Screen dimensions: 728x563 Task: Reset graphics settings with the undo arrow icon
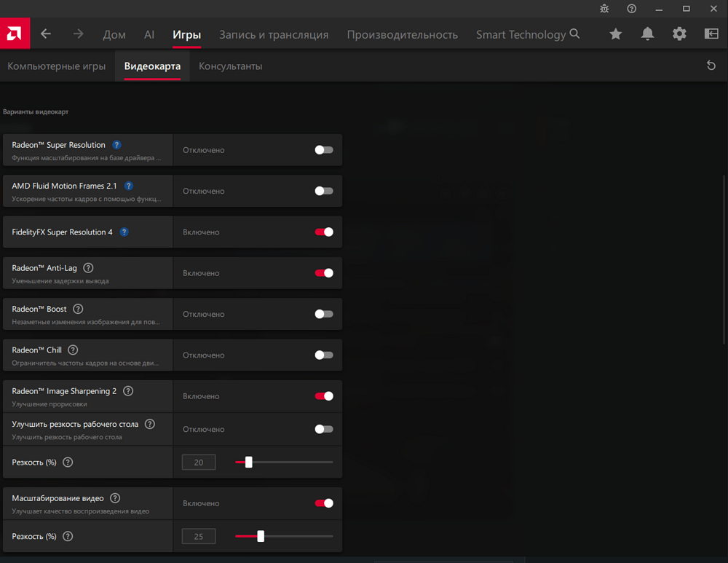point(711,66)
